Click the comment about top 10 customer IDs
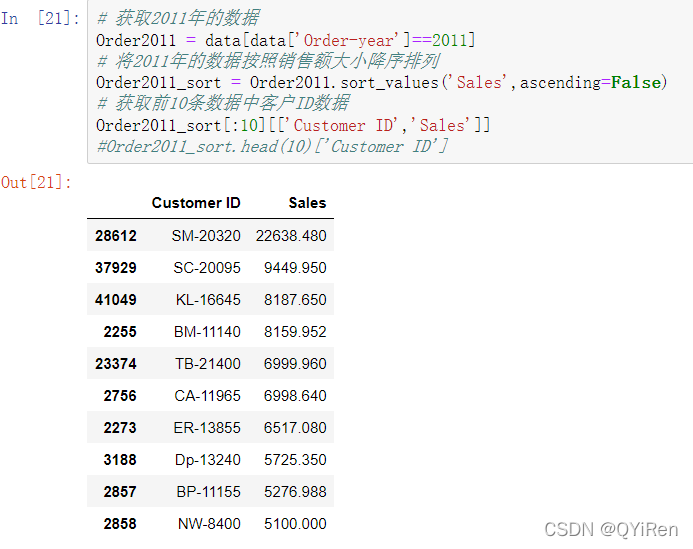This screenshot has height=549, width=693. pos(223,103)
